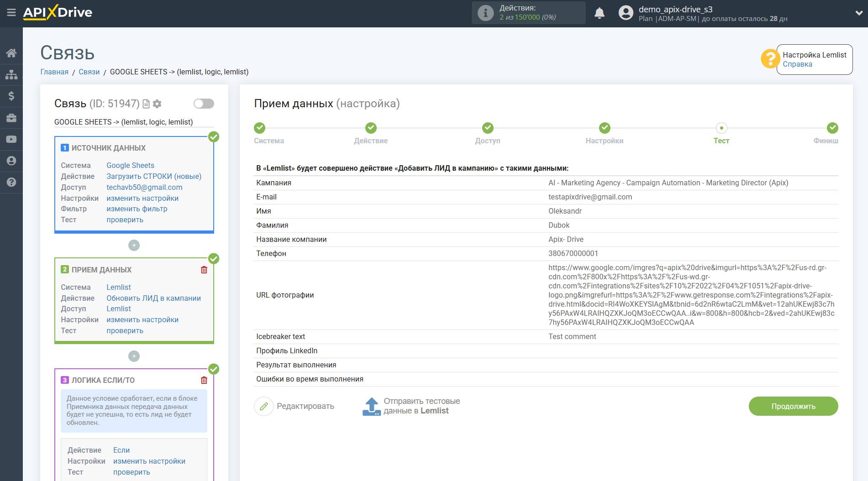Click the actions counter 2 из 150'000
The image size is (868, 481).
click(x=527, y=17)
